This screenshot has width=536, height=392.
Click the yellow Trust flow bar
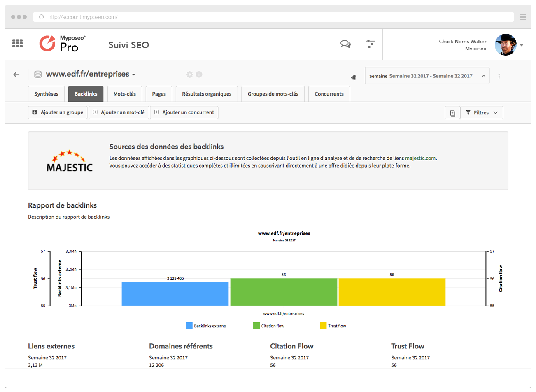(x=392, y=292)
